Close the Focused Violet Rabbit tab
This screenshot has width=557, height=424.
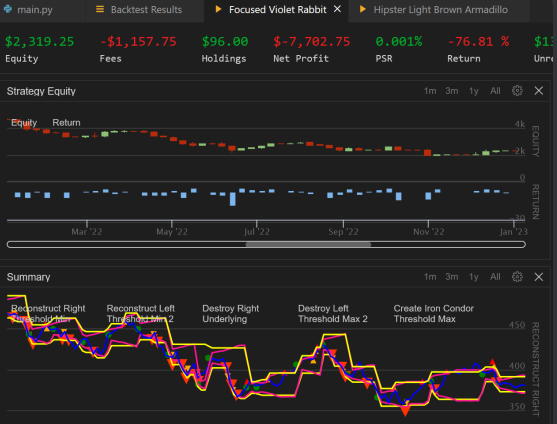[337, 9]
